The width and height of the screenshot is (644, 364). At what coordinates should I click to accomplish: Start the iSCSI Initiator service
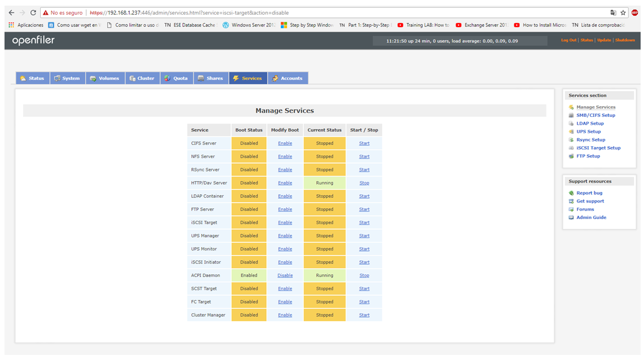click(364, 262)
